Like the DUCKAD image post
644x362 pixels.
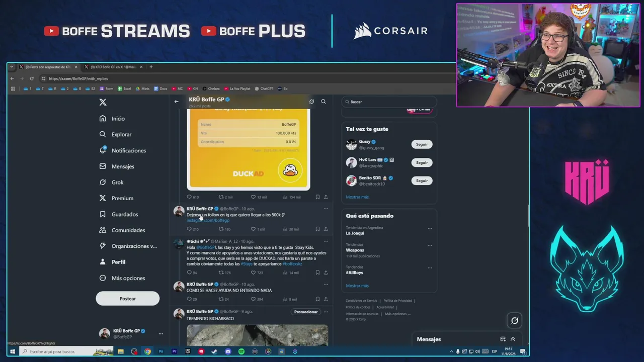tap(253, 197)
